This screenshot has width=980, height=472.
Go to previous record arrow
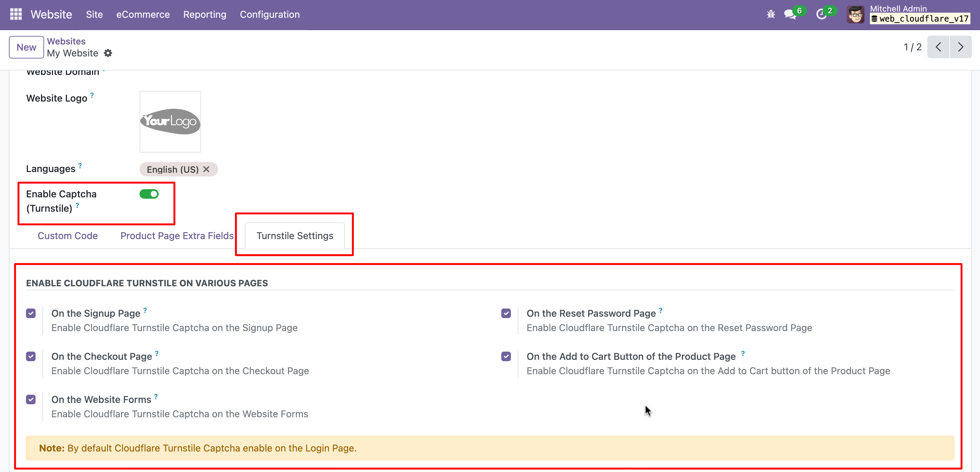click(938, 47)
